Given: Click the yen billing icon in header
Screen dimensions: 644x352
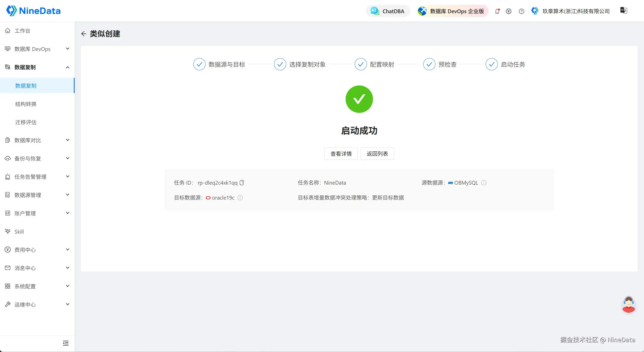Looking at the screenshot, I should pyautogui.click(x=509, y=11).
